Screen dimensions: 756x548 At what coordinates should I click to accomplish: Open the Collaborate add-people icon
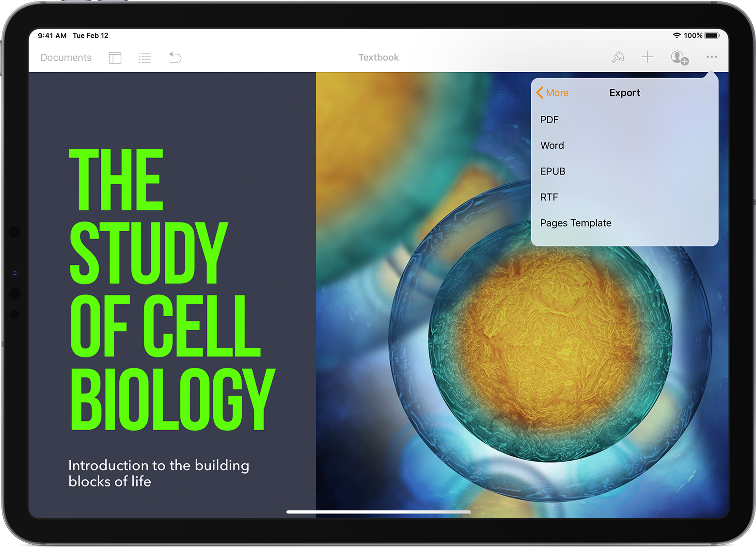tap(679, 58)
